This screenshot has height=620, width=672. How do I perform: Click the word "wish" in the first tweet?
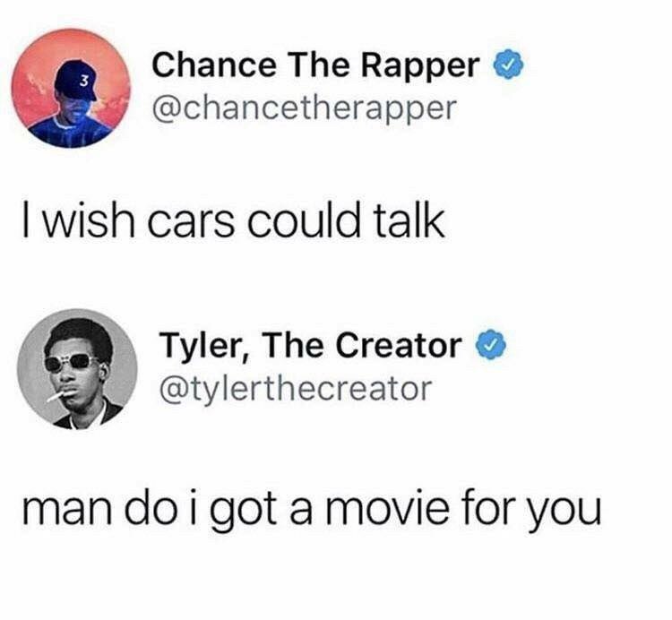tap(89, 222)
